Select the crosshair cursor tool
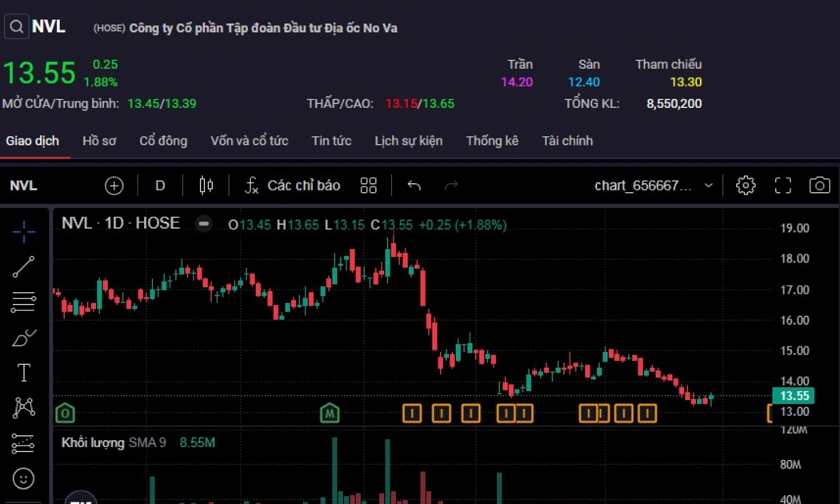The height and width of the screenshot is (504, 840). pos(24,232)
